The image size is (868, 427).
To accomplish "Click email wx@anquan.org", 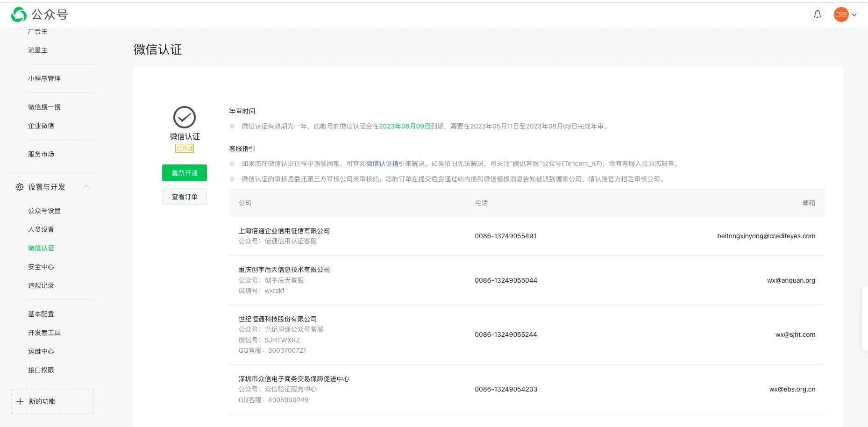I will [x=791, y=280].
